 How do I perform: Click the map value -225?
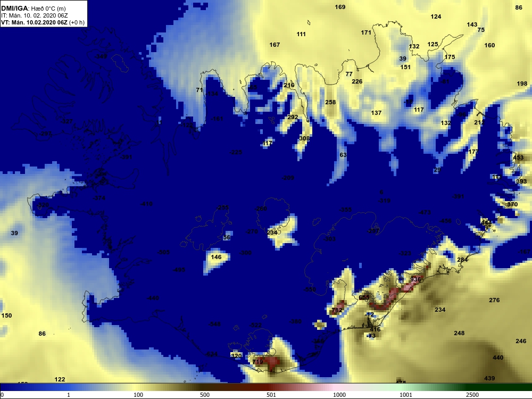point(236,152)
